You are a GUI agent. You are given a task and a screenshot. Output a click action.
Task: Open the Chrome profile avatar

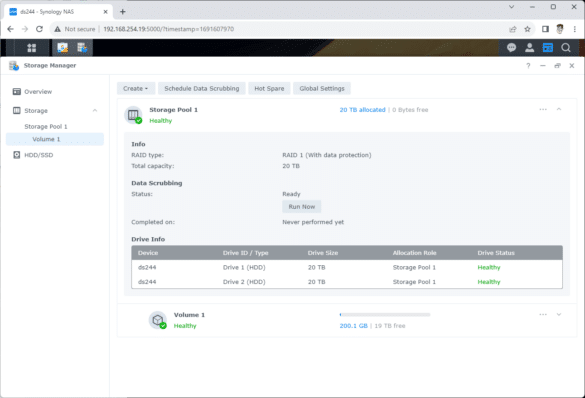click(x=560, y=29)
